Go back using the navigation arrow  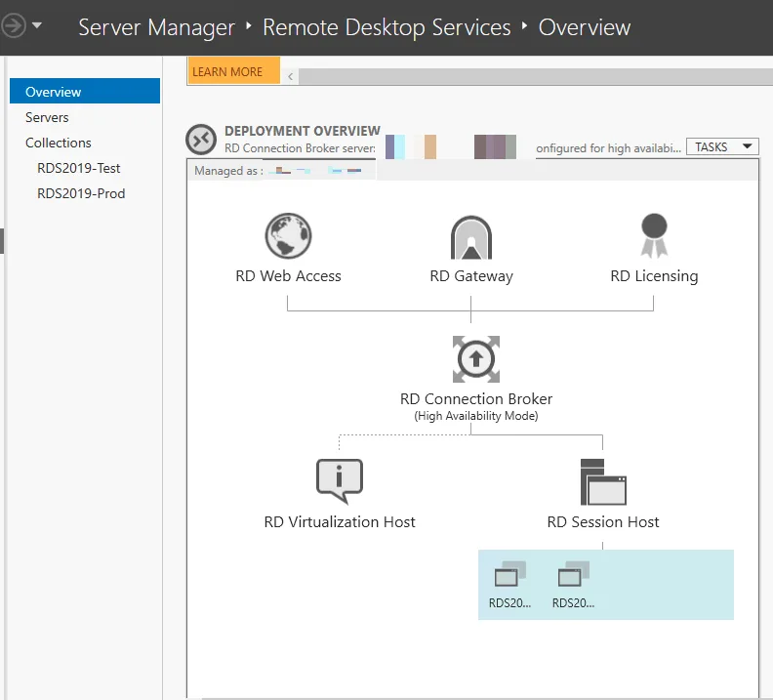pyautogui.click(x=13, y=25)
